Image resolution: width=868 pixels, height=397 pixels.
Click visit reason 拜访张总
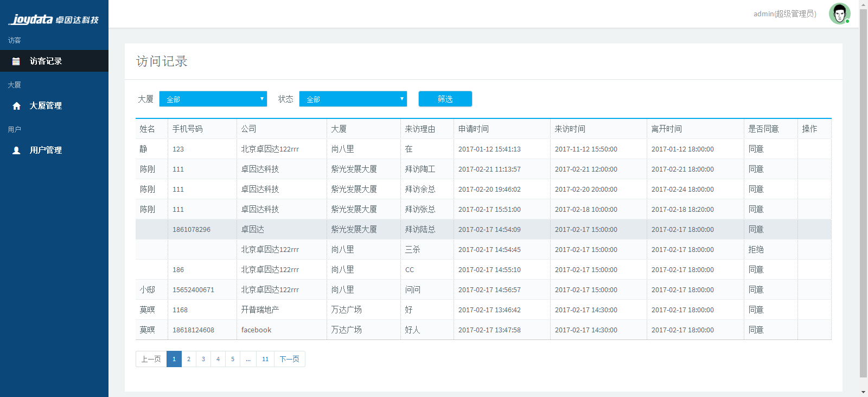[x=420, y=209]
